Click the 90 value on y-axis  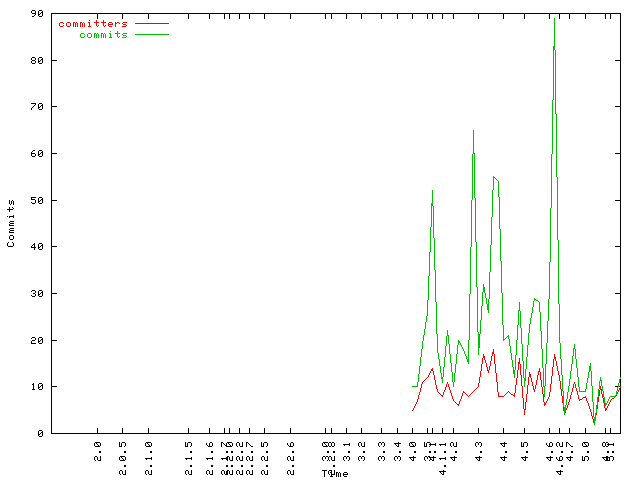tap(36, 14)
